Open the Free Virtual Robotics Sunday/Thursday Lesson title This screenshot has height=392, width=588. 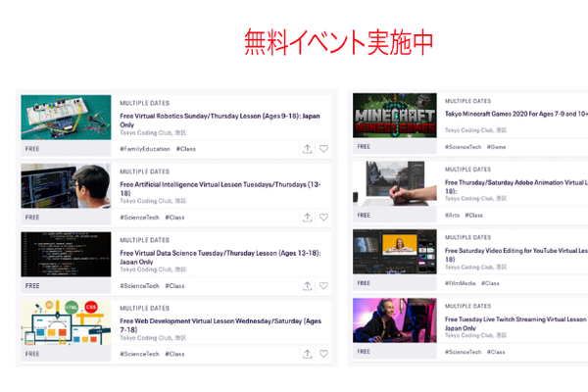click(x=220, y=121)
